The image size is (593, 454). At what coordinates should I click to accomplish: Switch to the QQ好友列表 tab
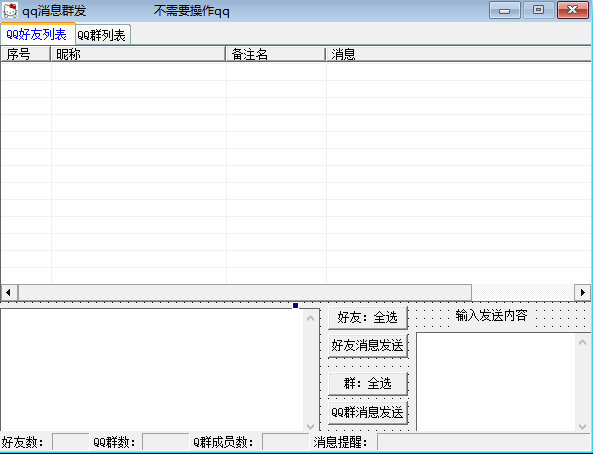37,34
